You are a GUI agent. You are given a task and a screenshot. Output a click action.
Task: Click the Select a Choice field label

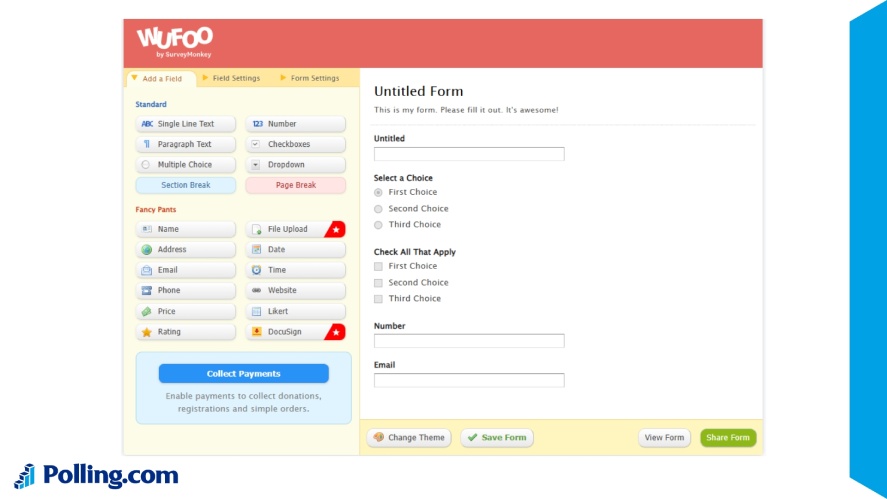(403, 178)
